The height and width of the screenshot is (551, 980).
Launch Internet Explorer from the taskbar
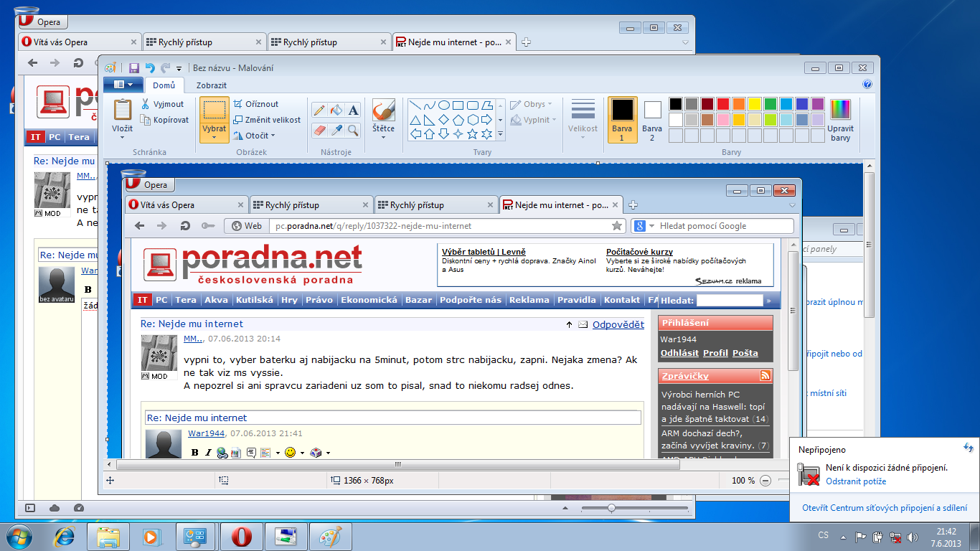click(65, 537)
